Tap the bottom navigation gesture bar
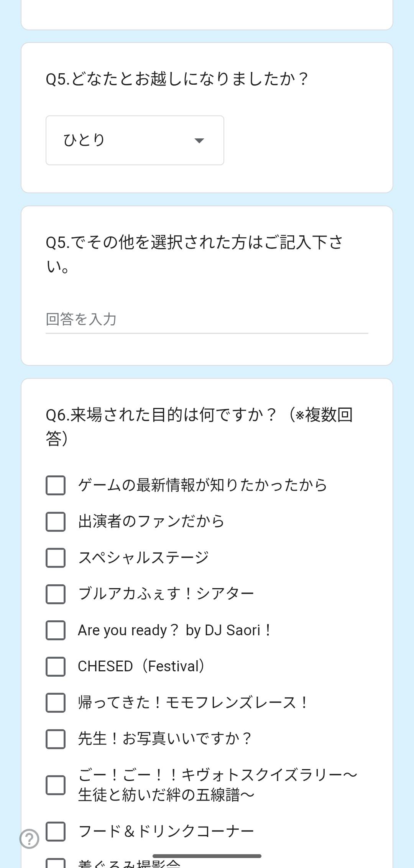The image size is (414, 868). [207, 856]
